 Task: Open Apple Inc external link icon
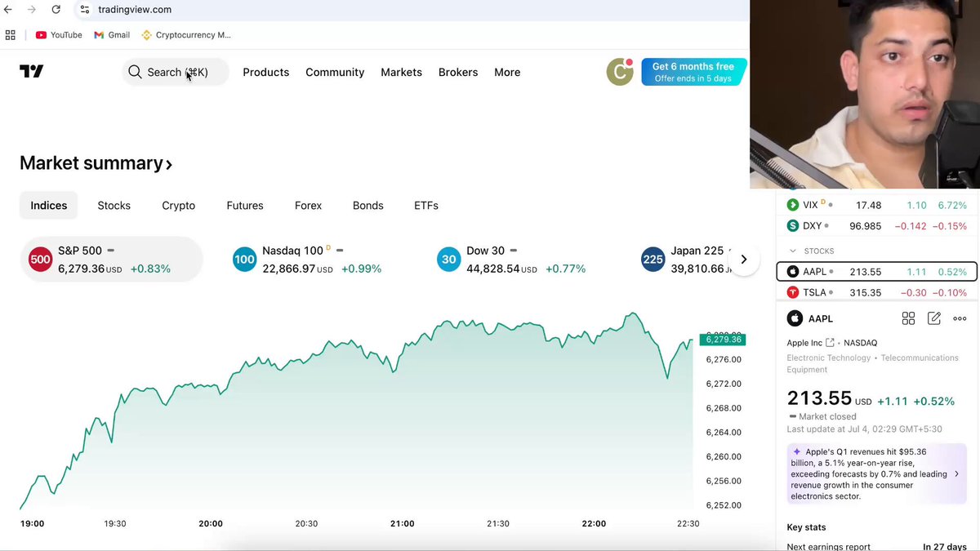click(830, 343)
